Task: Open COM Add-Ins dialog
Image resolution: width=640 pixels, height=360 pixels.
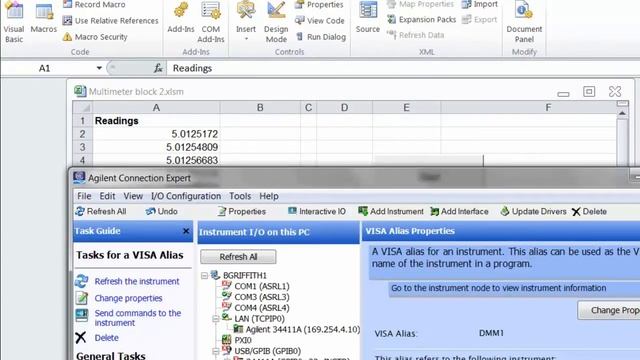Action: pos(211,22)
